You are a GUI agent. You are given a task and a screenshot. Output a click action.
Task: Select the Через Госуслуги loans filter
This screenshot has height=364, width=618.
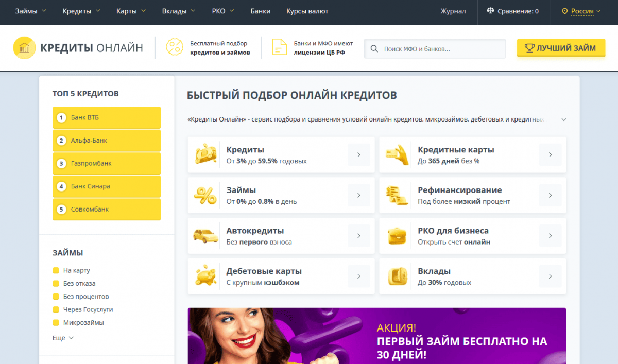88,309
